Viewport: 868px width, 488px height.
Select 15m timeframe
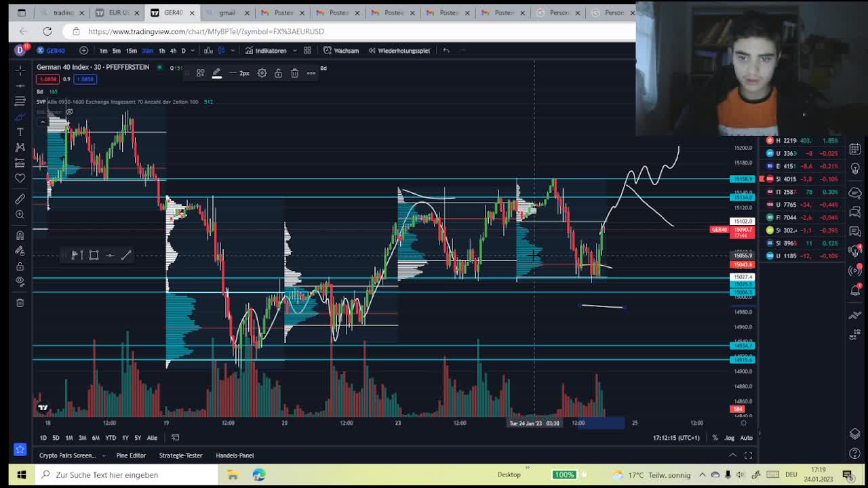(131, 50)
